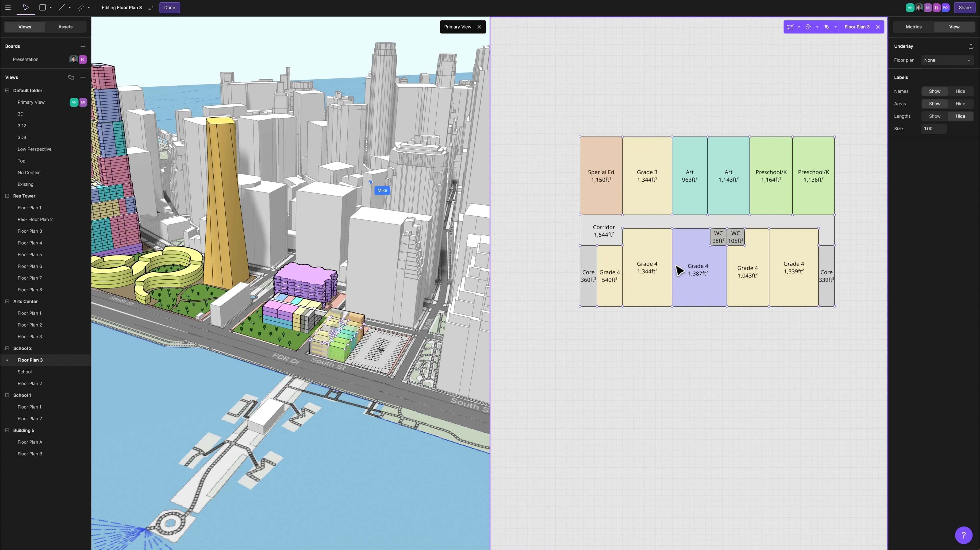The width and height of the screenshot is (980, 550).
Task: Click the label Size input field
Action: click(x=934, y=129)
